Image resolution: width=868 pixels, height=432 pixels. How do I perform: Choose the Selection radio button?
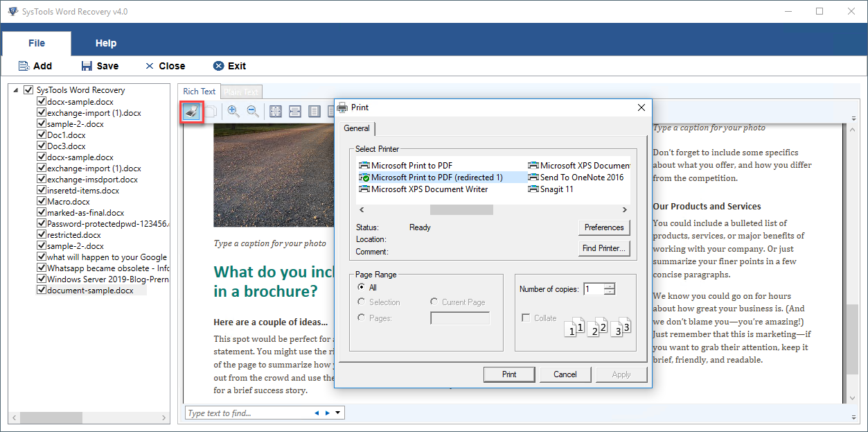tap(361, 302)
